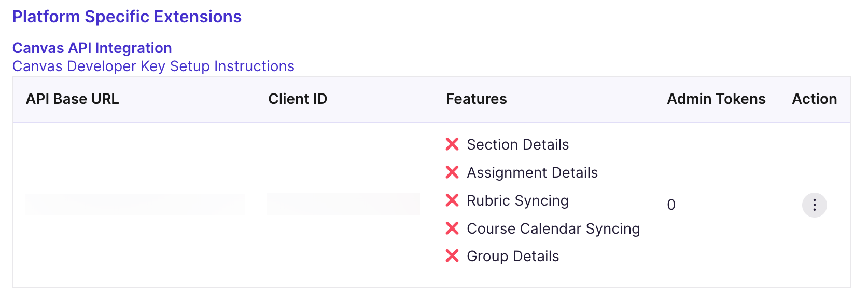868x297 pixels.
Task: Click the Section Details feature label
Action: pyautogui.click(x=518, y=144)
